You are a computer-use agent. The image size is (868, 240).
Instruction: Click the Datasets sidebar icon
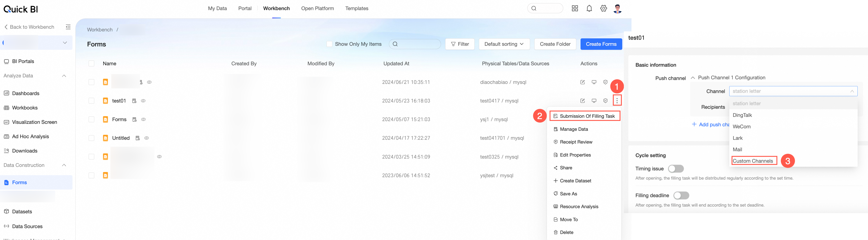[x=7, y=211]
